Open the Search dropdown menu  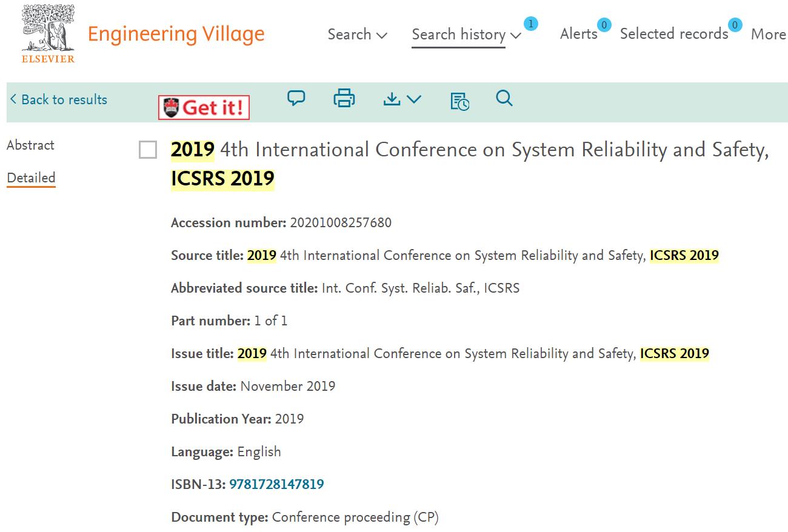click(x=358, y=35)
